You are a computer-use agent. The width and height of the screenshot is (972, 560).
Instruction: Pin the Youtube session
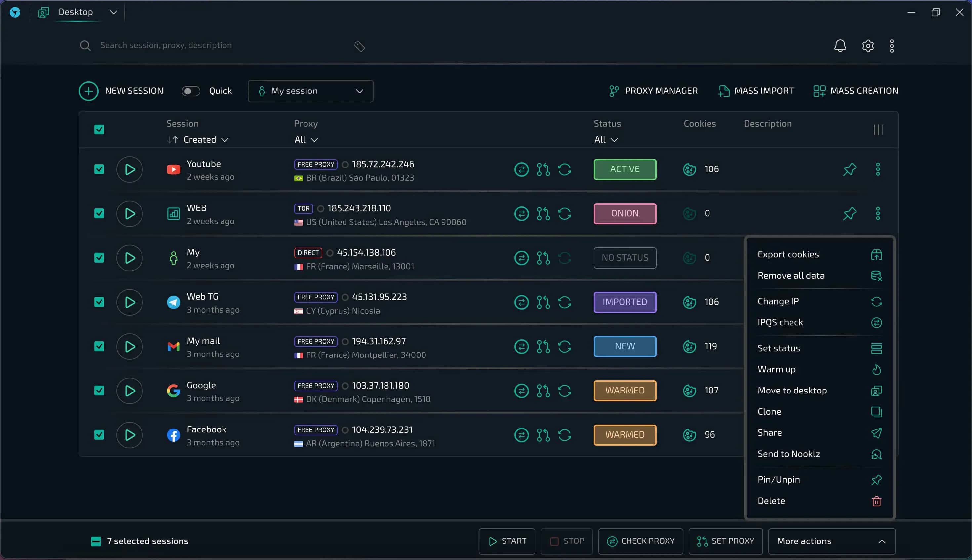pos(850,169)
